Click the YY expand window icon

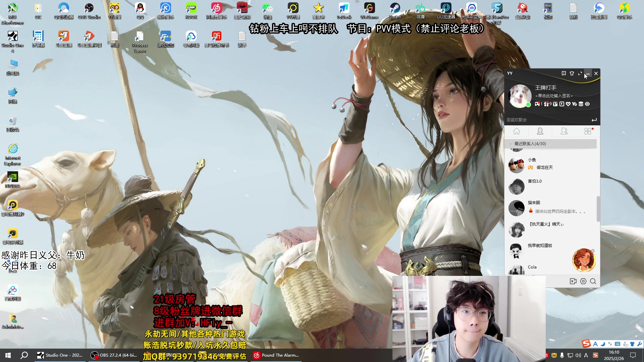tap(580, 73)
